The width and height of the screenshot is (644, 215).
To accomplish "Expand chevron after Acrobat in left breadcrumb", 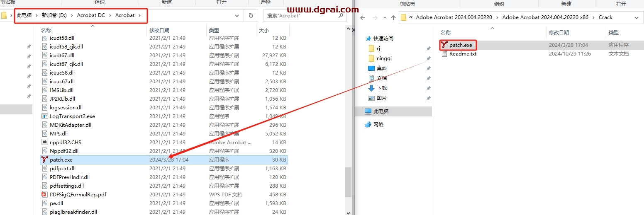I will click(x=140, y=15).
